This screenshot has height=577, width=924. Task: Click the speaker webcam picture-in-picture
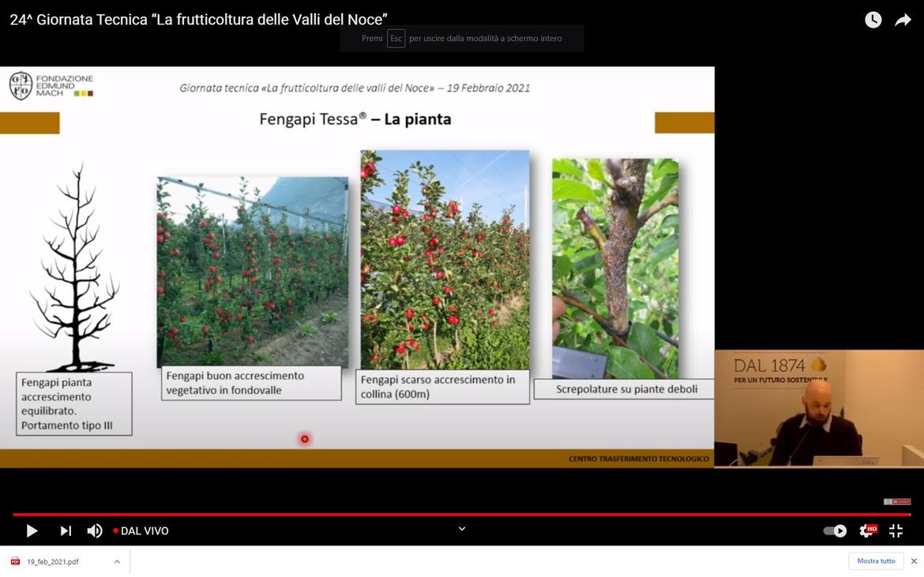tap(818, 409)
